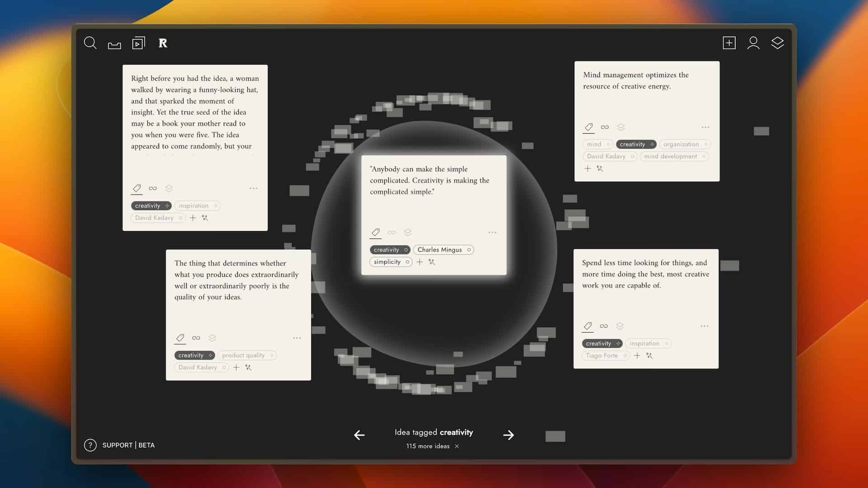Click the tag icon on the Charles Mingus card
The width and height of the screenshot is (868, 488).
pyautogui.click(x=375, y=232)
